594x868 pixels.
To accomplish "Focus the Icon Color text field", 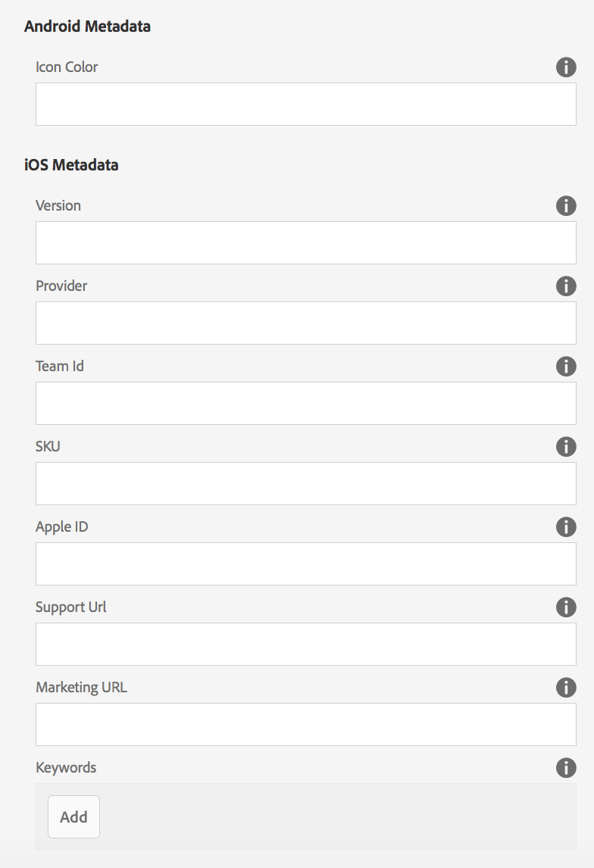I will (305, 104).
